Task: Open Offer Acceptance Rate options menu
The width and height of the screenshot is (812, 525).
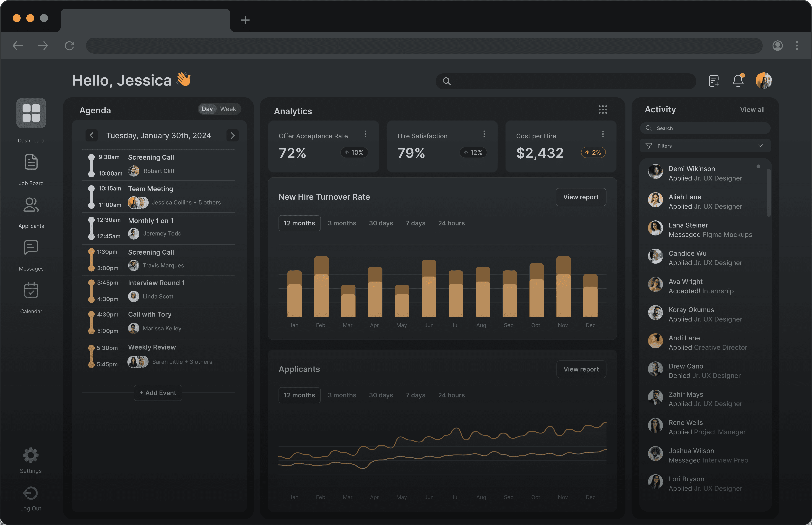Action: (365, 134)
